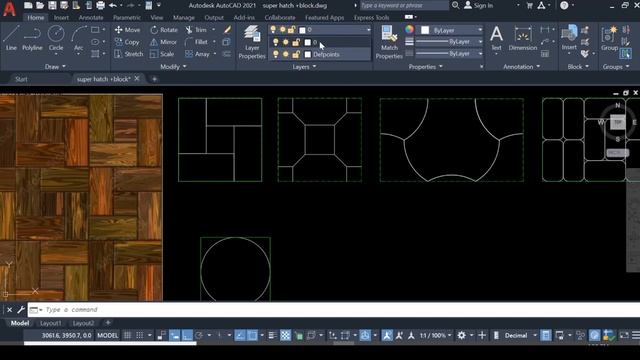This screenshot has height=360, width=640.
Task: Open Layer Properties manager
Action: 252,42
